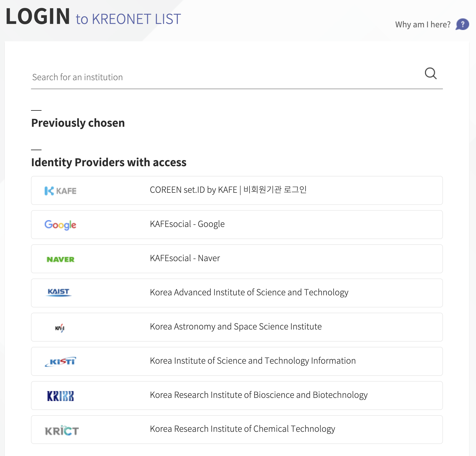This screenshot has height=456, width=476.
Task: Click the KISTI logo
Action: click(60, 362)
